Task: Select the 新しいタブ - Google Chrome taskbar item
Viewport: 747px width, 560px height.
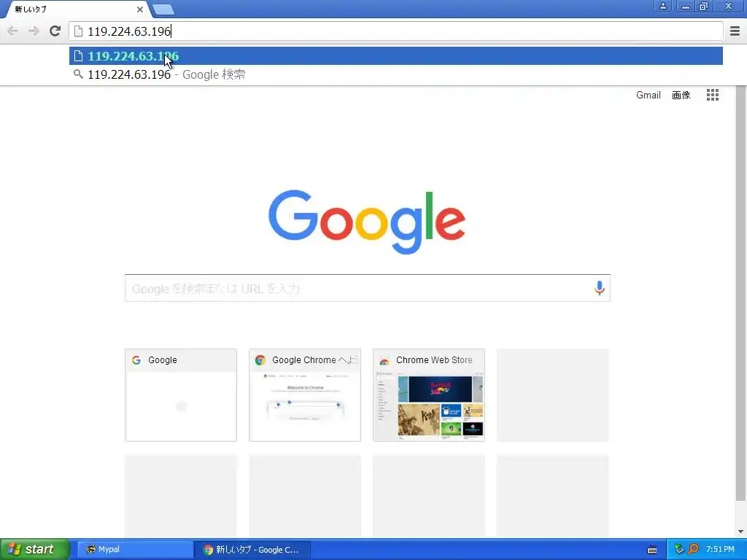Action: coord(253,550)
